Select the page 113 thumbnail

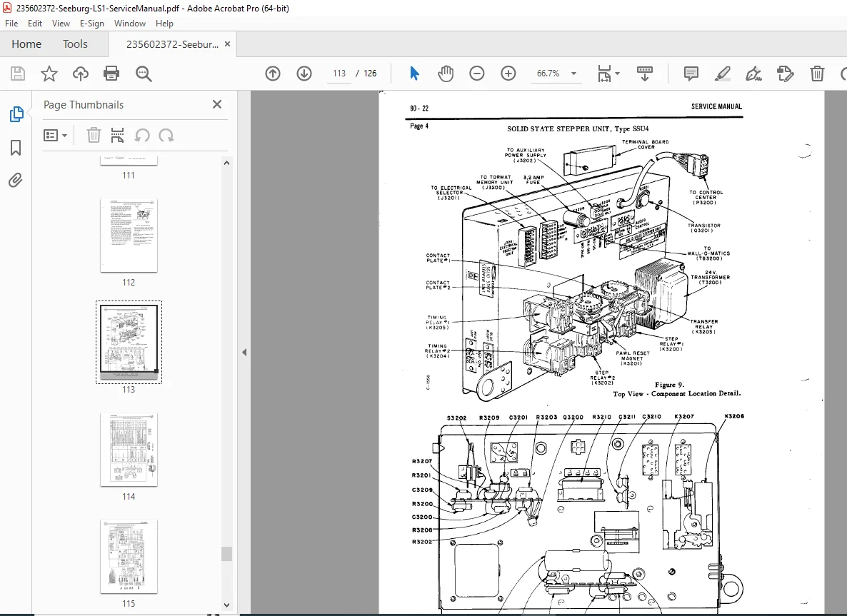[129, 343]
